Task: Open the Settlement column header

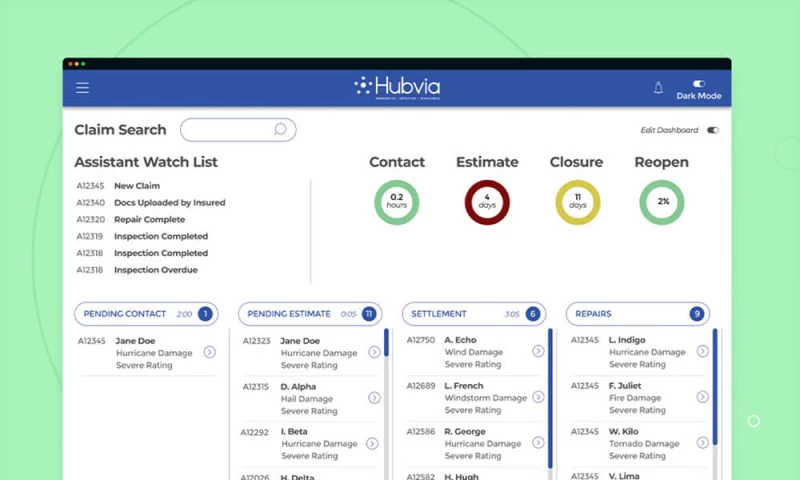Action: (474, 314)
